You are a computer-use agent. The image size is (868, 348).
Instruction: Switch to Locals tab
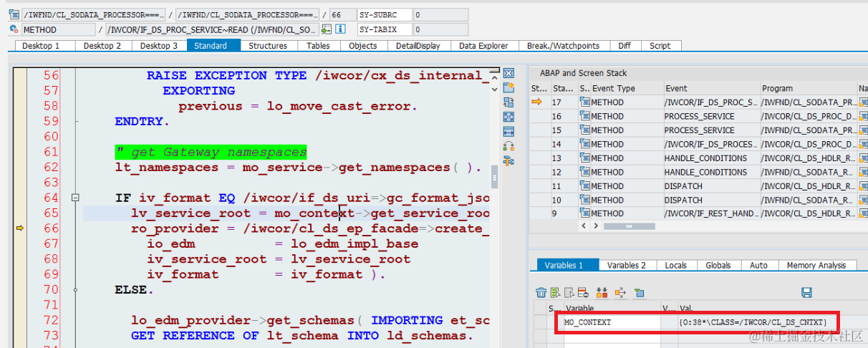pyautogui.click(x=676, y=265)
